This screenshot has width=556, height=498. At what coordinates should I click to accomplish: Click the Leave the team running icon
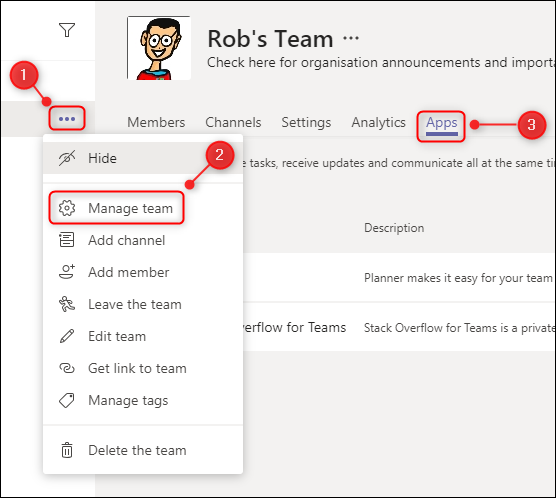[67, 304]
